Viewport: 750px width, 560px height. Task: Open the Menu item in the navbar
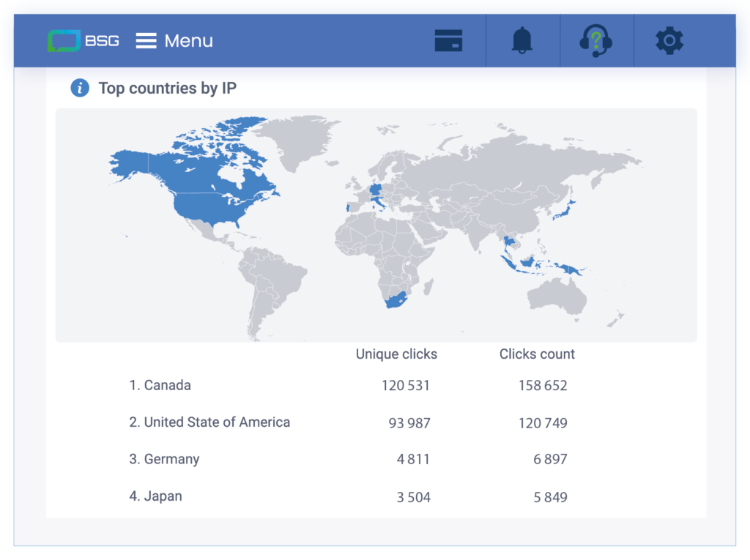tap(188, 40)
